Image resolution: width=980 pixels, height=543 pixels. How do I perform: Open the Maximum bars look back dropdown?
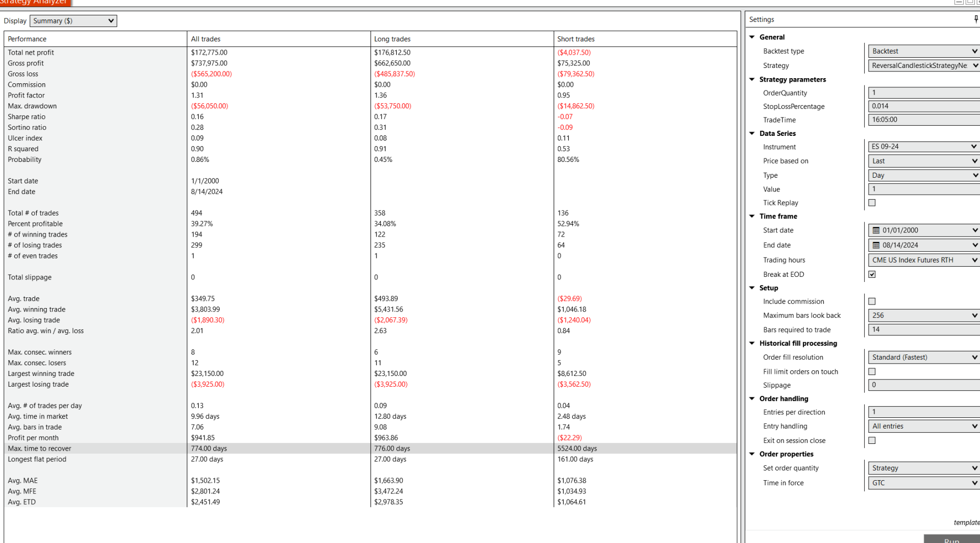point(924,316)
